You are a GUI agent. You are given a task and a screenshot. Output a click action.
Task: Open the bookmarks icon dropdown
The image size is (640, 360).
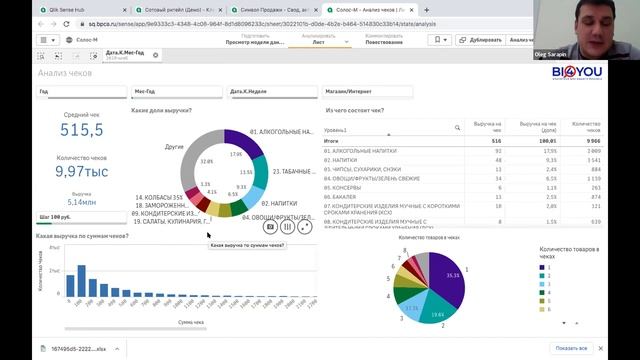click(x=440, y=40)
